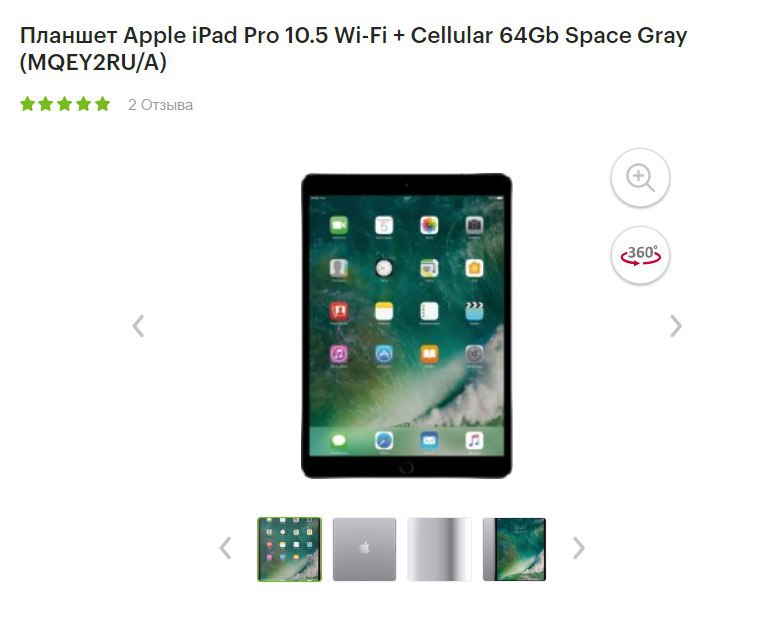The width and height of the screenshot is (779, 619).
Task: Select the angled iPad lock screen thumbnail
Action: pyautogui.click(x=514, y=549)
